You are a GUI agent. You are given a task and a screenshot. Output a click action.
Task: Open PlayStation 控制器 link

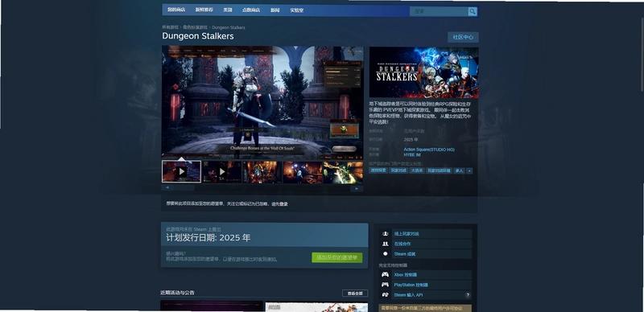(411, 285)
